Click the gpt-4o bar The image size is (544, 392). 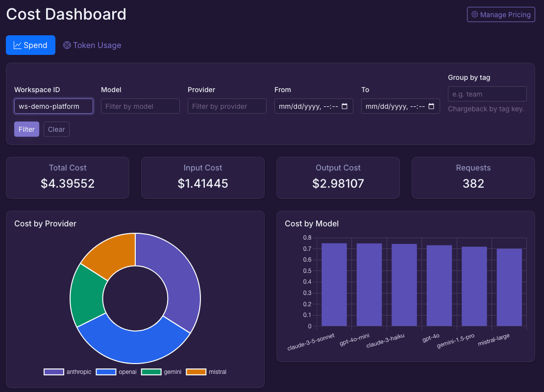[x=439, y=286]
